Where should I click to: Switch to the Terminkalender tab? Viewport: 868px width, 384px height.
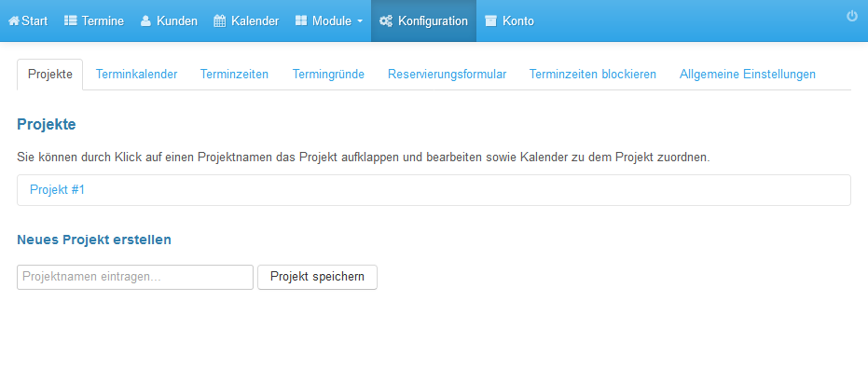(x=136, y=75)
